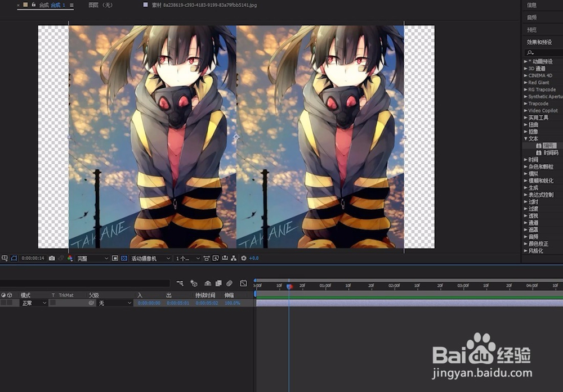Toggle mask and shape path visibility icon
Image resolution: width=563 pixels, height=392 pixels.
tap(14, 258)
